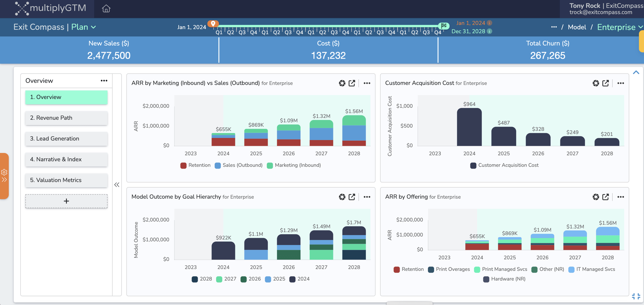Screen dimensions: 644x305
Task: Click the green timeline range bar
Action: click(328, 26)
